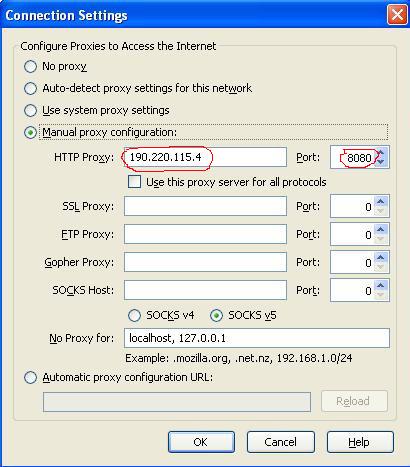Select the No proxy radio option
This screenshot has width=410, height=467.
pos(30,66)
